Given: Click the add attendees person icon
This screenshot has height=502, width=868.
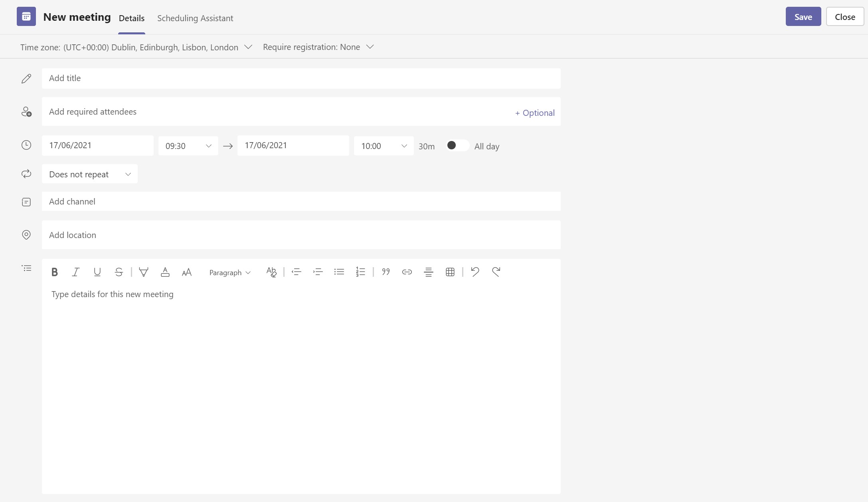Looking at the screenshot, I should 26,111.
